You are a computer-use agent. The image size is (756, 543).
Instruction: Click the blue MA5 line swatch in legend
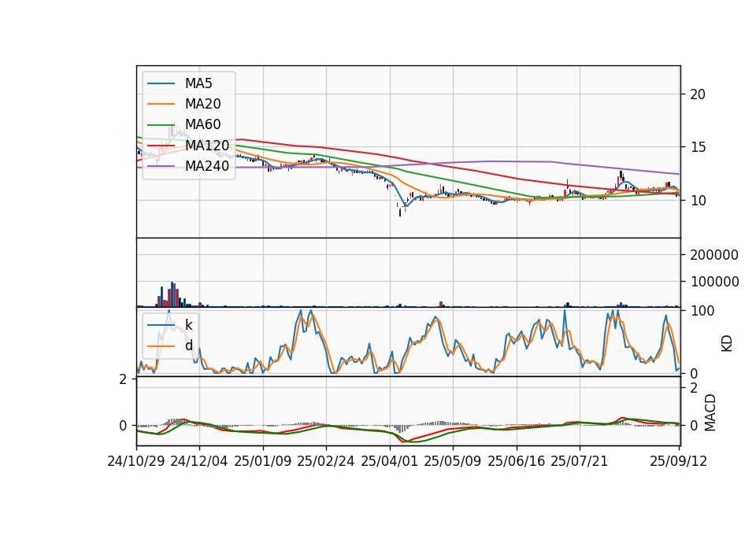[x=161, y=83]
